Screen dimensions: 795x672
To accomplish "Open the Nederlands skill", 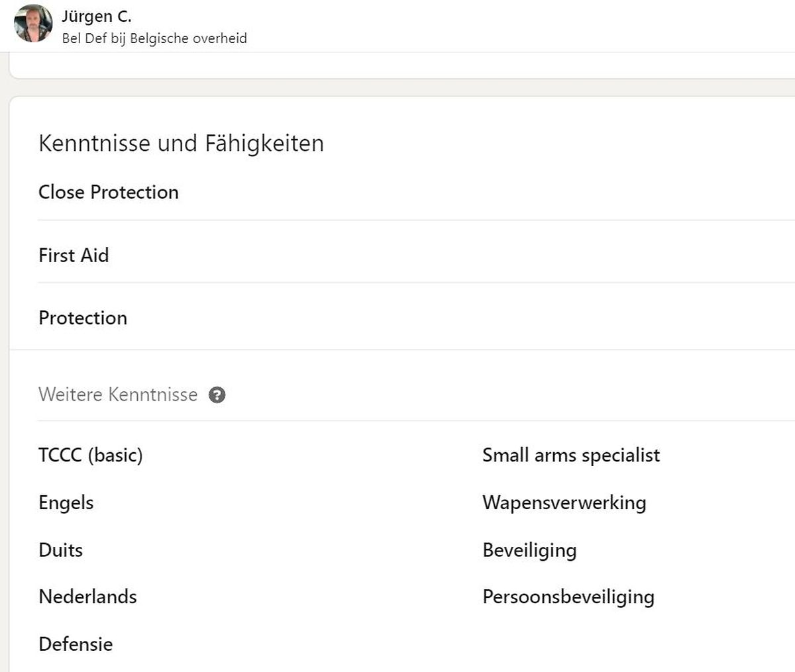I will (88, 597).
